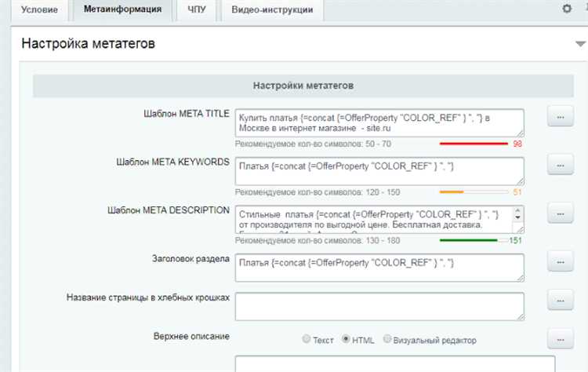Open the ЧПУ tab
The image size is (588, 372).
197,9
